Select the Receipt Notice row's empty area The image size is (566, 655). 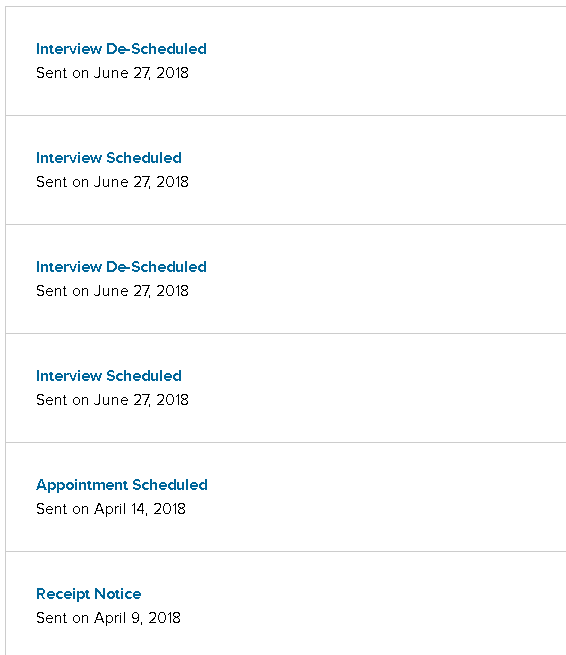[376, 604]
